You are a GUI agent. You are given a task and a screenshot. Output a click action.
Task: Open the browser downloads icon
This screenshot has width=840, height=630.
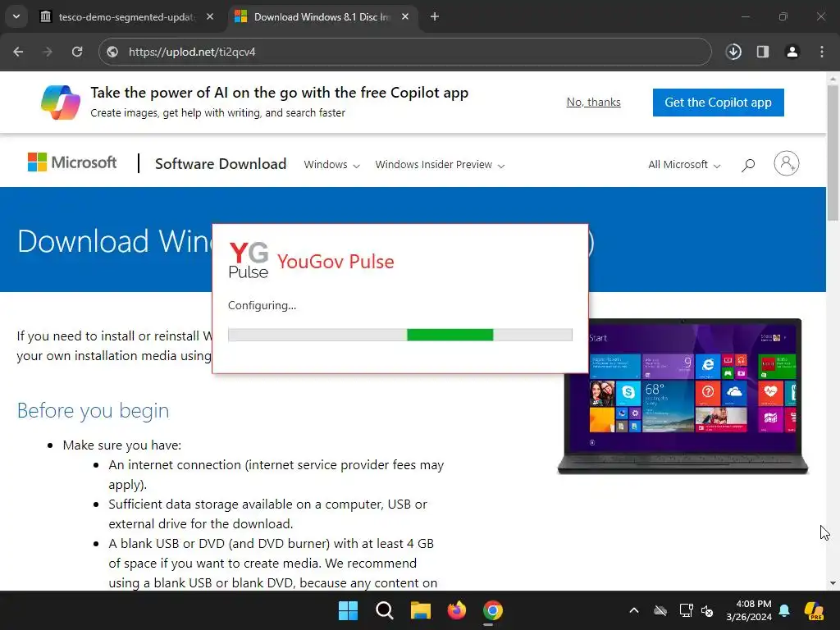pyautogui.click(x=733, y=52)
